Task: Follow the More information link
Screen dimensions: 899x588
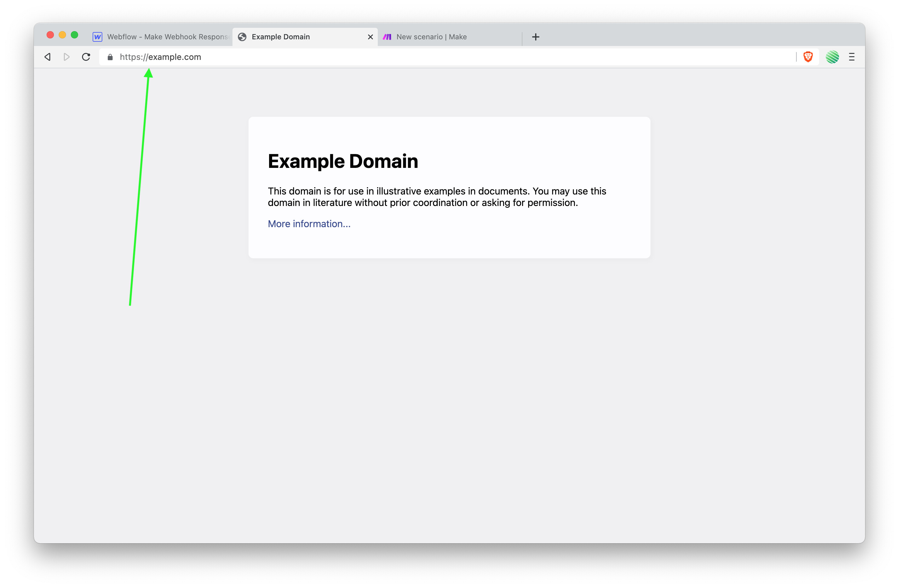Action: [309, 224]
